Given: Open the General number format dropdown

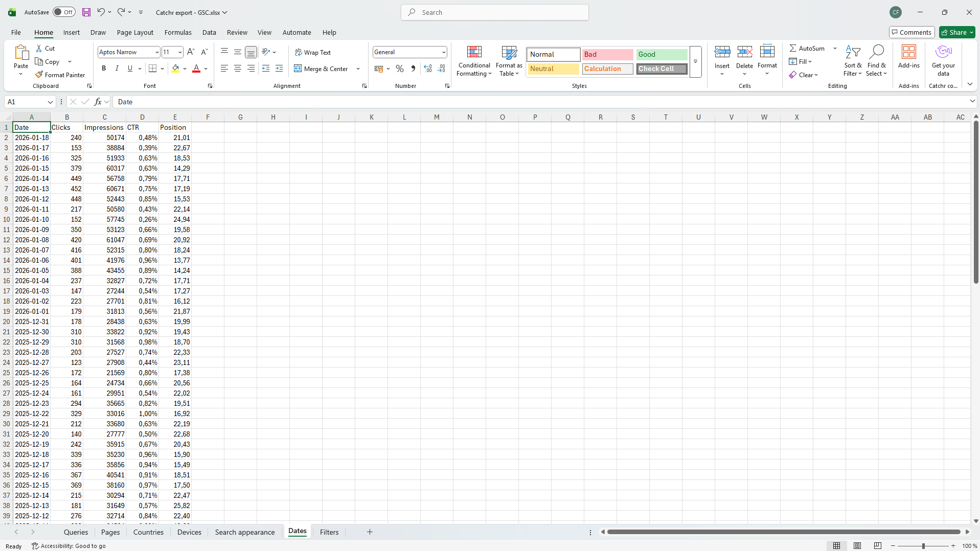Looking at the screenshot, I should tap(443, 52).
